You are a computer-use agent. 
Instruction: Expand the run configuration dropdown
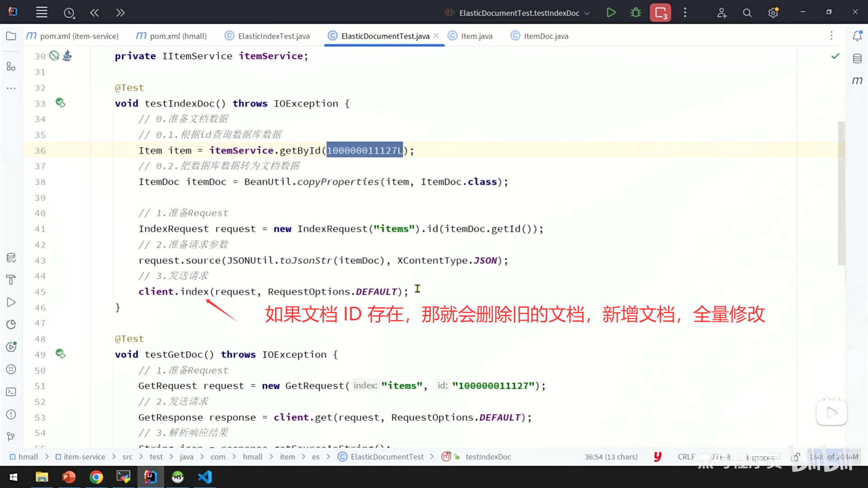click(x=587, y=13)
